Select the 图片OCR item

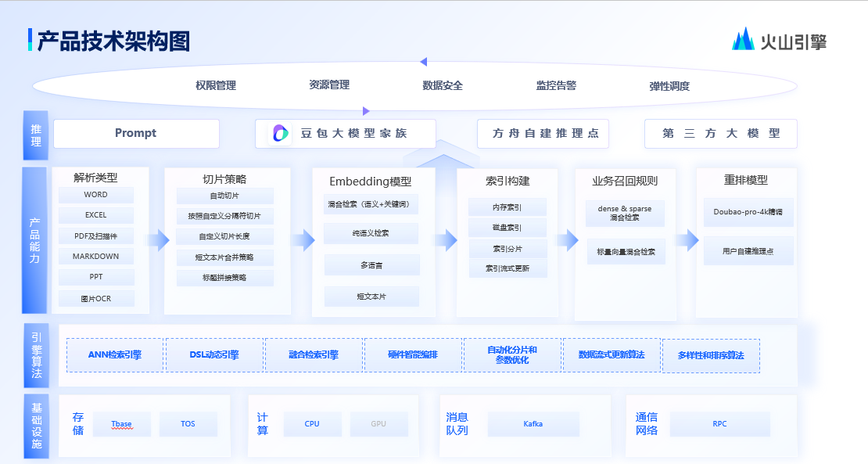click(95, 298)
